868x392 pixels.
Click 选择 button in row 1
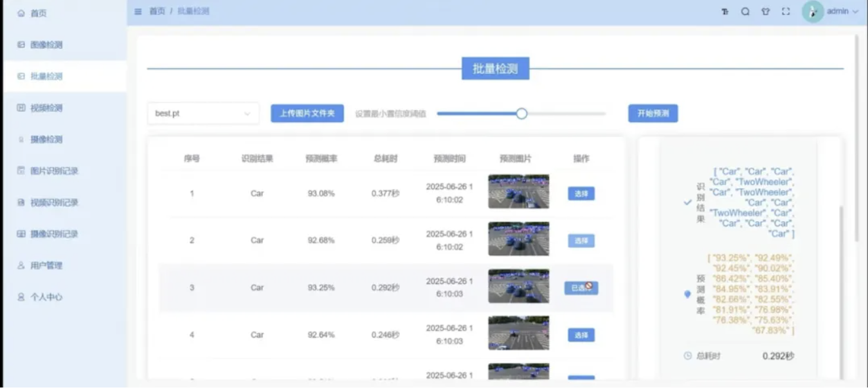click(581, 193)
